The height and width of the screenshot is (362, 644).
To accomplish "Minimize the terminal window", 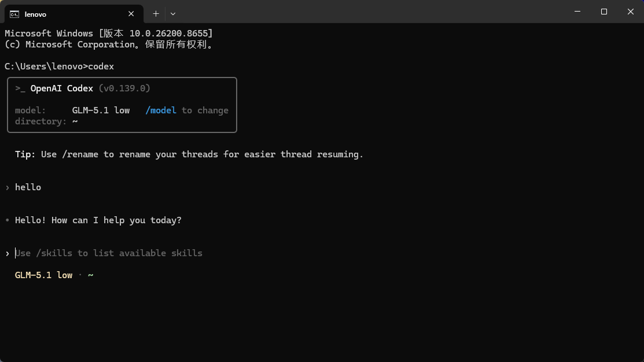I will [x=577, y=12].
